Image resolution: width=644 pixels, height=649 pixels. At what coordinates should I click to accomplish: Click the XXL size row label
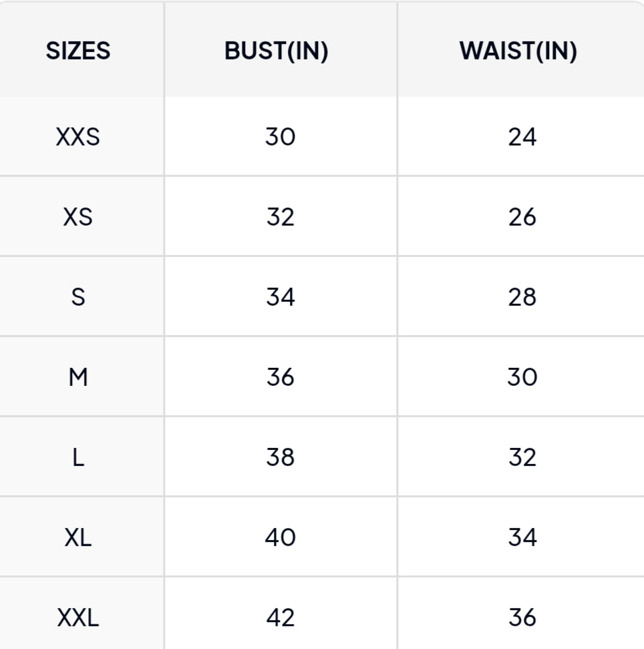click(x=78, y=618)
